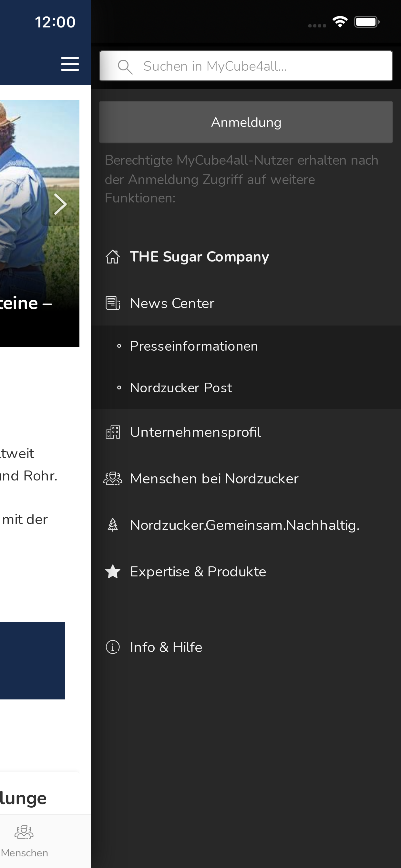Click the newspaper icon beside News Center
The height and width of the screenshot is (868, 401).
click(113, 303)
